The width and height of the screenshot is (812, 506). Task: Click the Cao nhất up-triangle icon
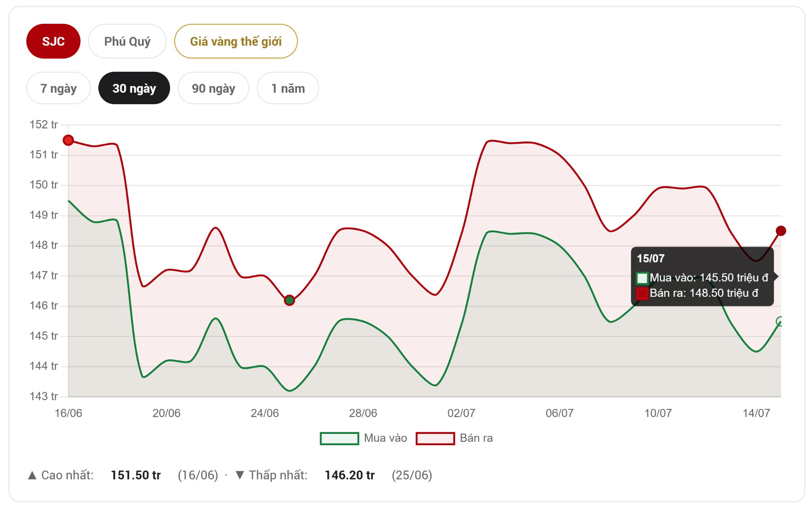pyautogui.click(x=33, y=475)
